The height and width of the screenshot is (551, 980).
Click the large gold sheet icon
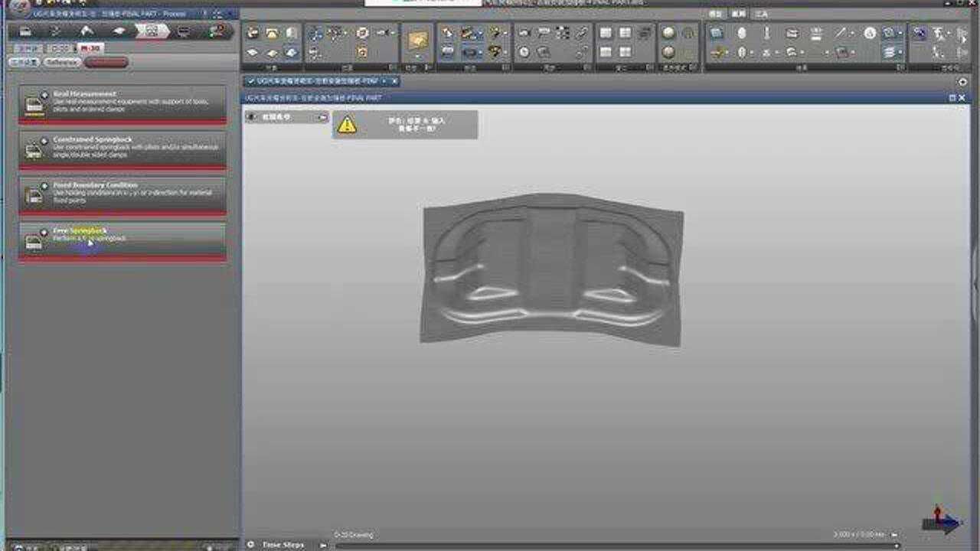418,40
